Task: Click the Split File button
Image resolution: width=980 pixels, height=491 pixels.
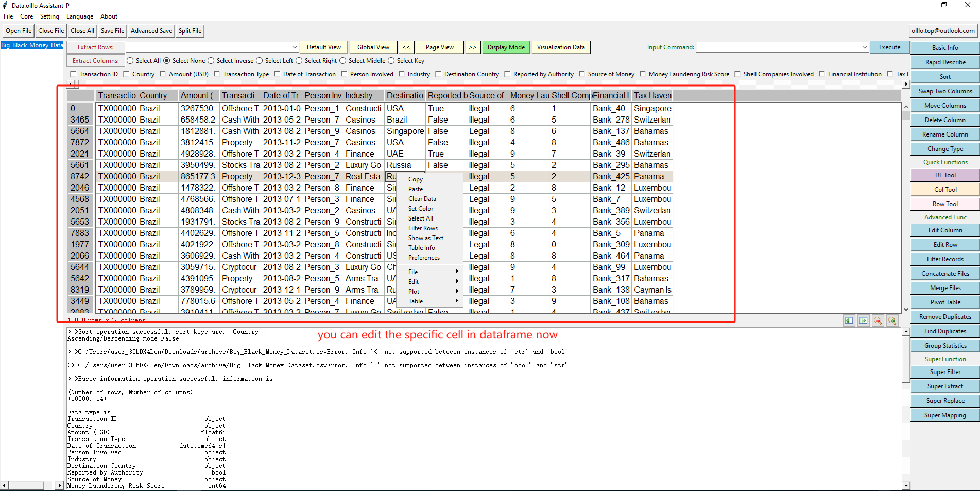Action: pos(190,31)
